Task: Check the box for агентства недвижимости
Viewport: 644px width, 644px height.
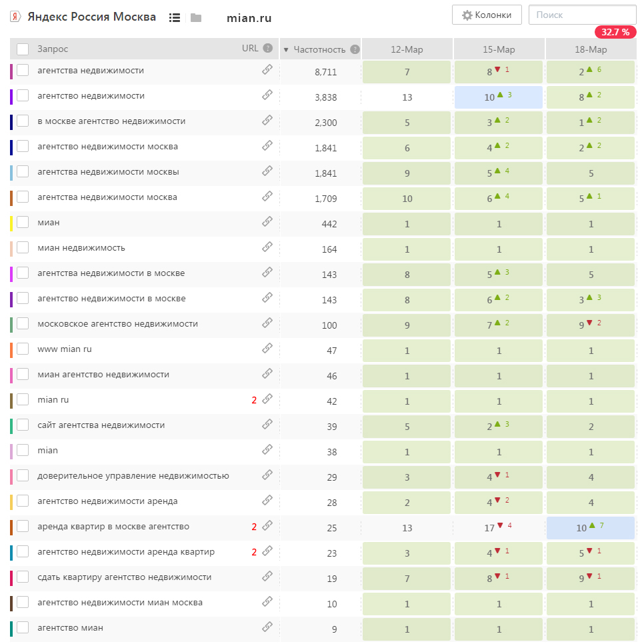Action: click(23, 70)
